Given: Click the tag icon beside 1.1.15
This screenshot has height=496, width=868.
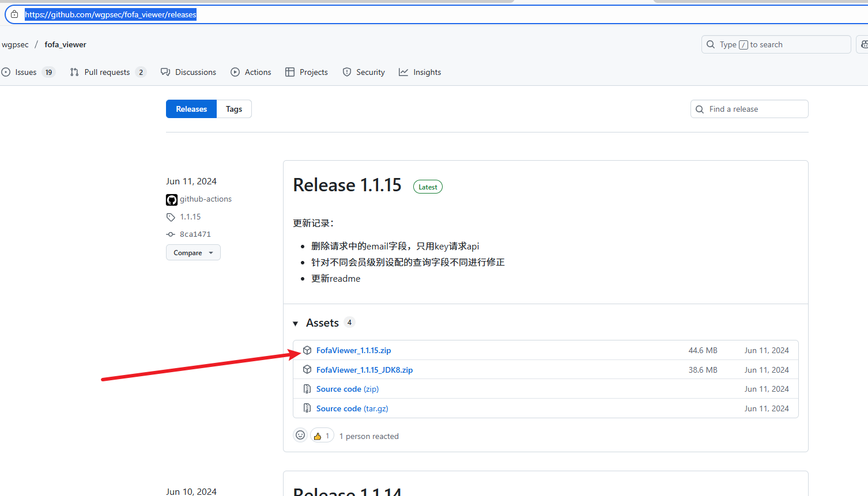Looking at the screenshot, I should point(171,217).
